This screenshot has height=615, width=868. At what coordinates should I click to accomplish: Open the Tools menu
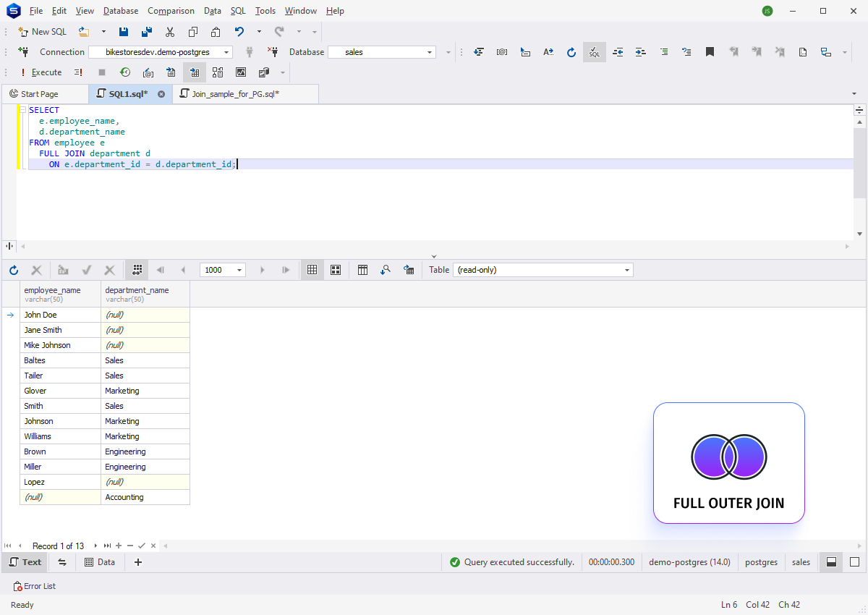pos(265,11)
